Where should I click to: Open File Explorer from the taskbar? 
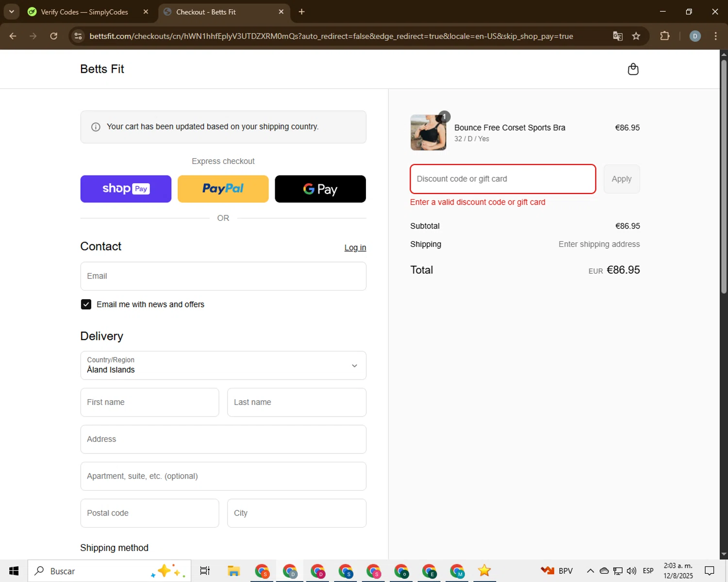(234, 571)
